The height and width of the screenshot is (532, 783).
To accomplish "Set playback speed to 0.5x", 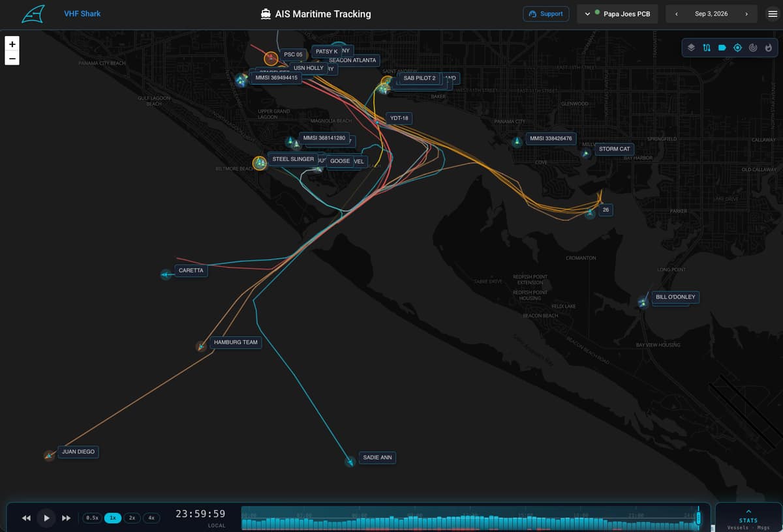I will (x=92, y=518).
